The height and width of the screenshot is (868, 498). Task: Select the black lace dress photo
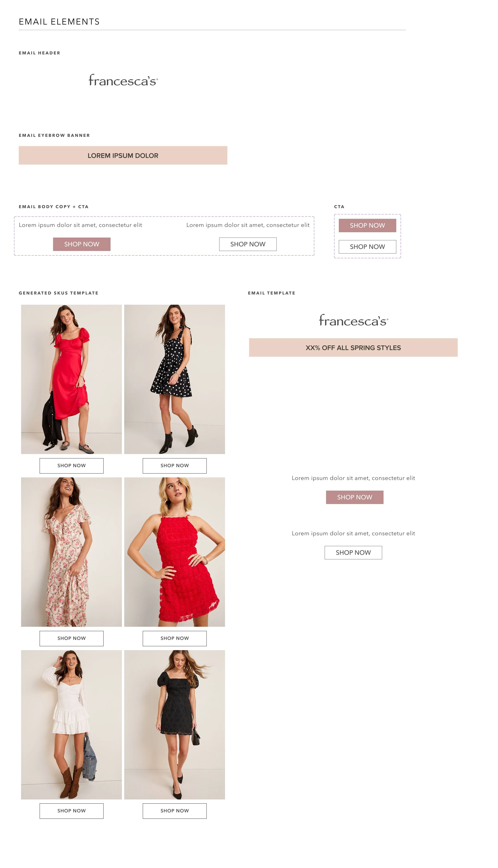click(174, 724)
